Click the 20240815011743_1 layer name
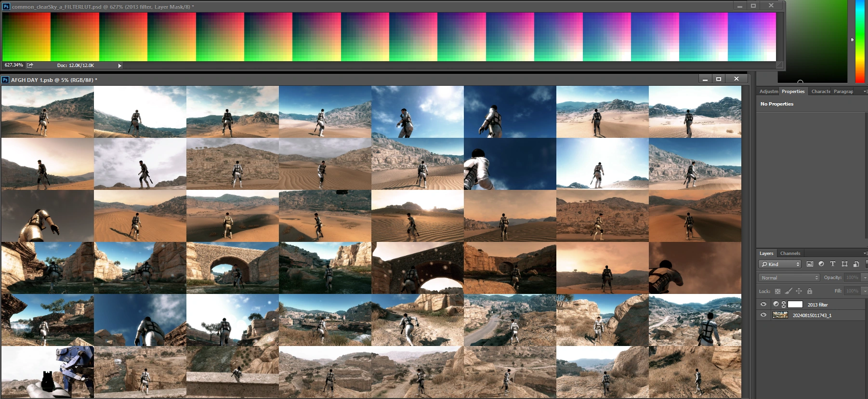Screen dimensions: 868x399 [x=812, y=315]
